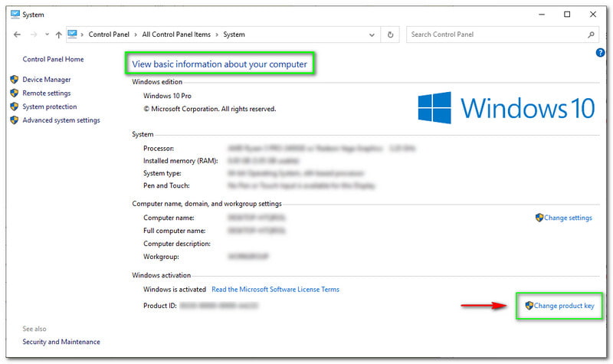Click the Windows is activated text
This screenshot has height=364, width=613.
[175, 290]
